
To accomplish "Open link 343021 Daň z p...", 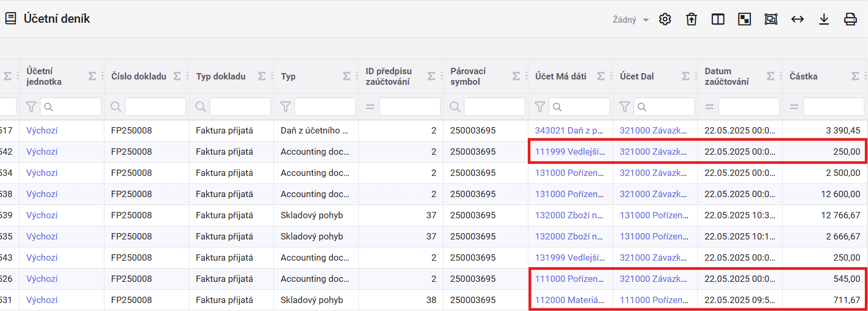I will click(569, 130).
